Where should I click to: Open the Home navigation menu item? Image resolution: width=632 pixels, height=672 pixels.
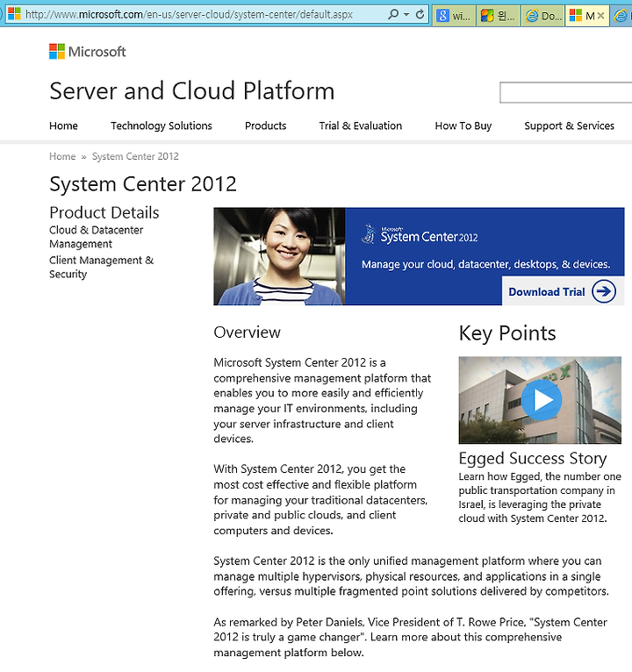[63, 125]
